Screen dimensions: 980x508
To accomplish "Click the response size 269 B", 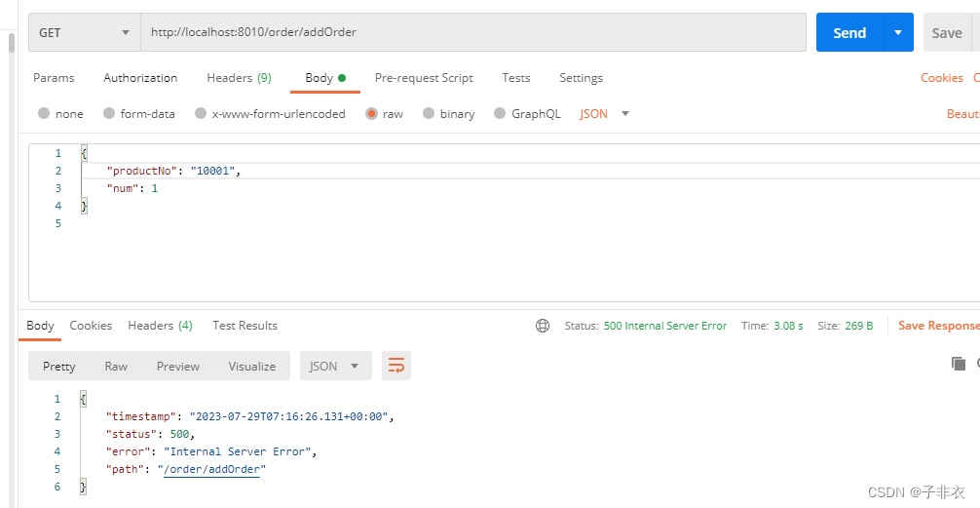I will [x=858, y=326].
